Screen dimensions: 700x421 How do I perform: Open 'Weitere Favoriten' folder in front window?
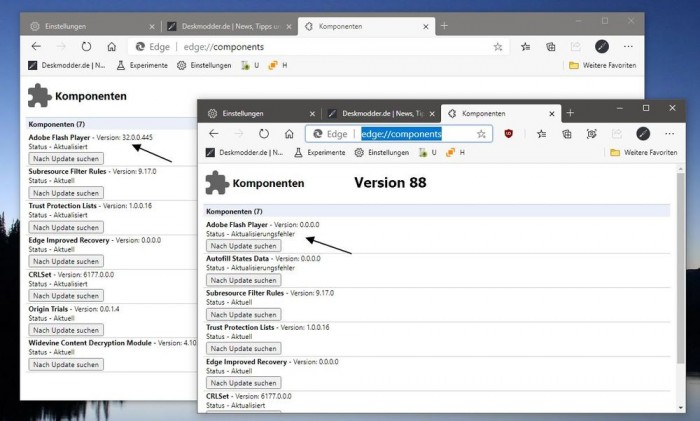click(643, 153)
